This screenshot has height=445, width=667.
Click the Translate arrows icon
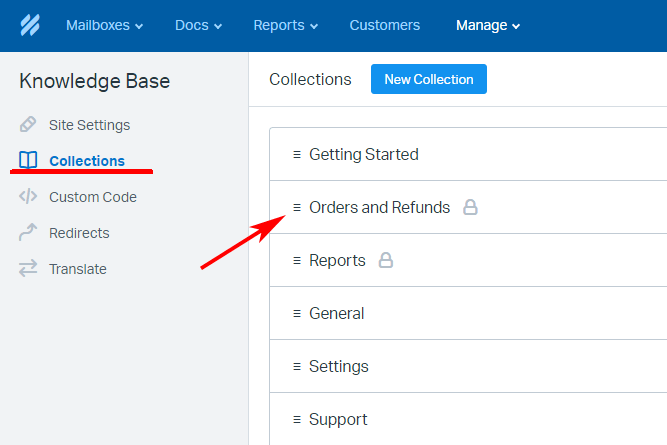coord(29,269)
